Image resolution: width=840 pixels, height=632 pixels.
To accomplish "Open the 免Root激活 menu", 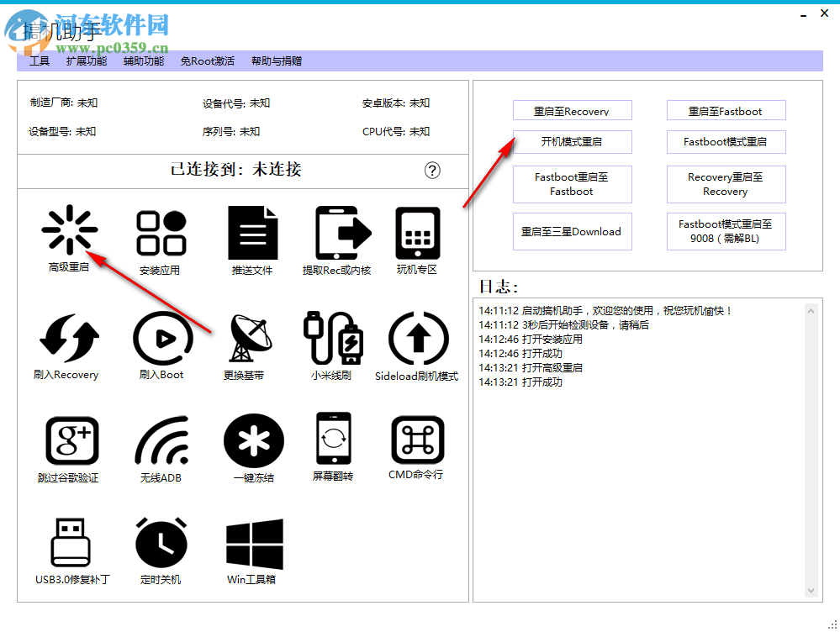I will point(208,61).
